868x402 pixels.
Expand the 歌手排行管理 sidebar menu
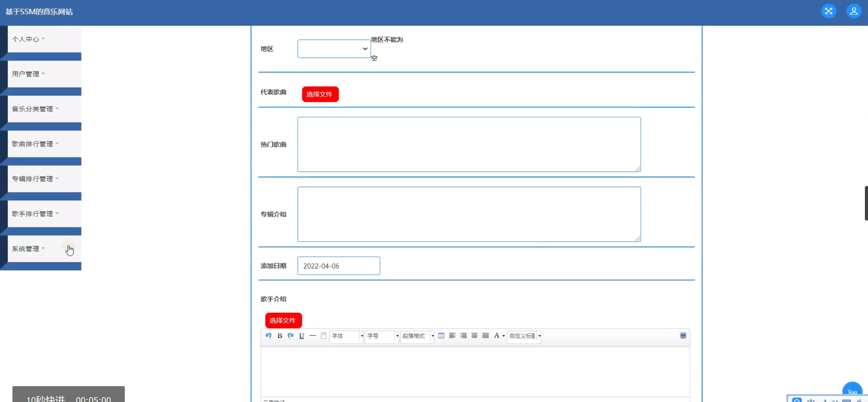pyautogui.click(x=44, y=214)
